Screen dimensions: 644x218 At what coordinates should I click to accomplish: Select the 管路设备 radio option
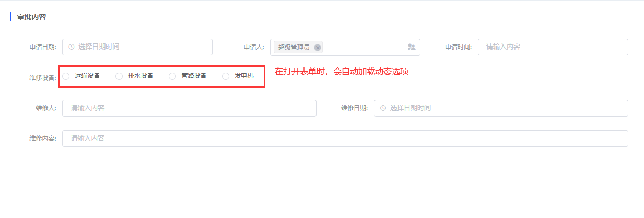[172, 76]
